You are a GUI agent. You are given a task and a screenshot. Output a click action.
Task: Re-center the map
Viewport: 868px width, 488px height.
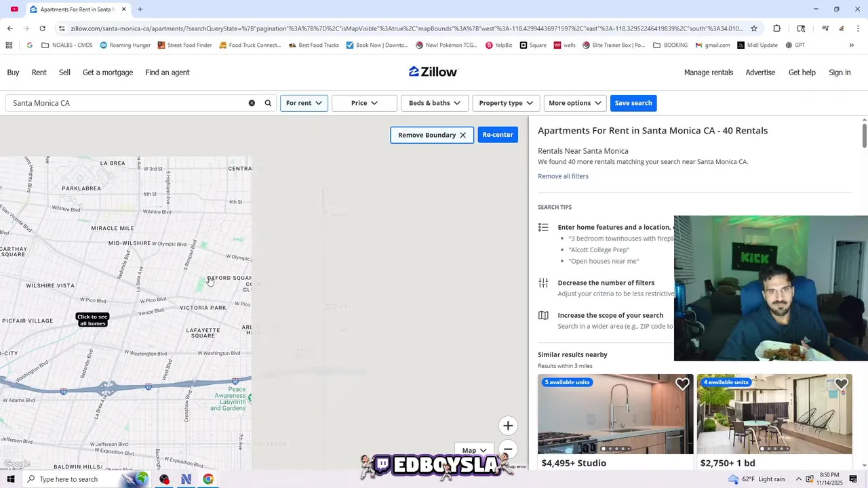[498, 135]
